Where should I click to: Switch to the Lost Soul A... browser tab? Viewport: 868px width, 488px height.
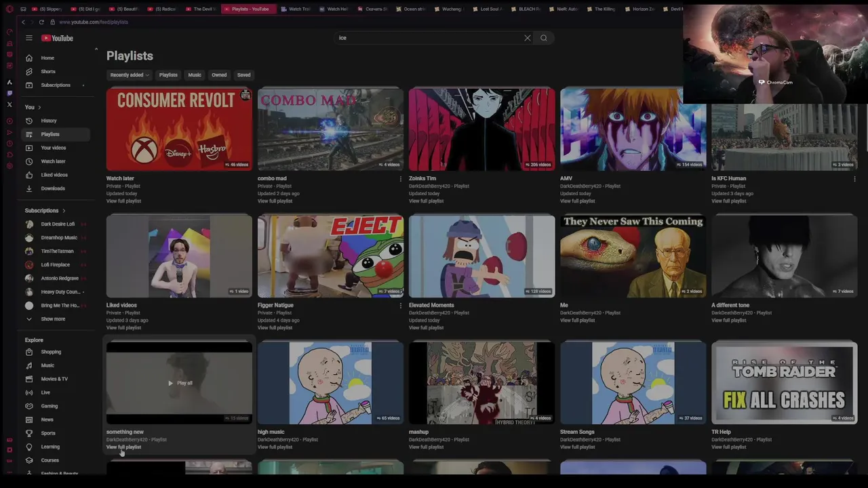(x=488, y=9)
